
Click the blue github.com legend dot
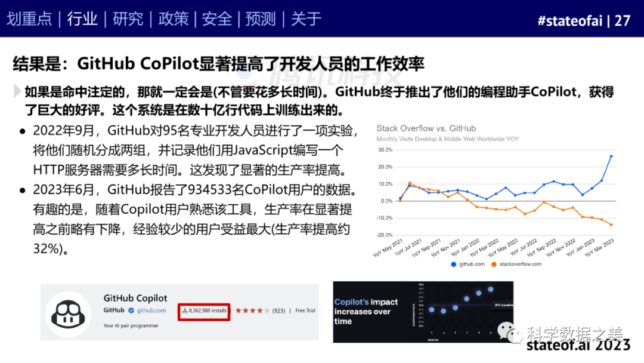[x=454, y=263]
